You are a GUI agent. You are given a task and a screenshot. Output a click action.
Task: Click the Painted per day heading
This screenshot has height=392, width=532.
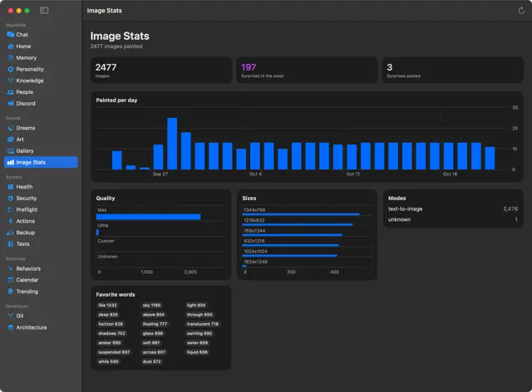tap(116, 100)
